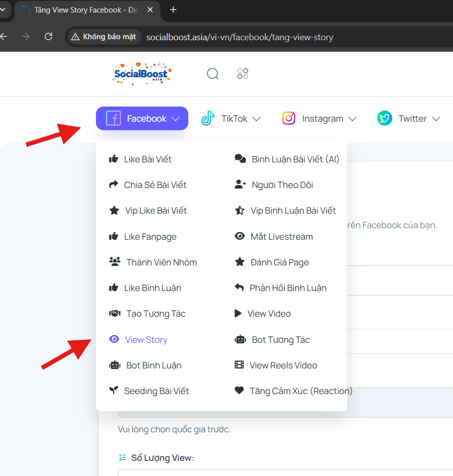Click the SocialBoost asia logo
Image resolution: width=453 pixels, height=476 pixels.
(x=142, y=73)
